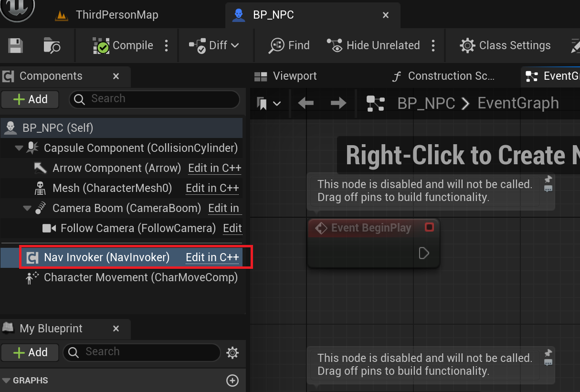This screenshot has height=392, width=580.
Task: Focus the Components search field
Action: tap(155, 99)
